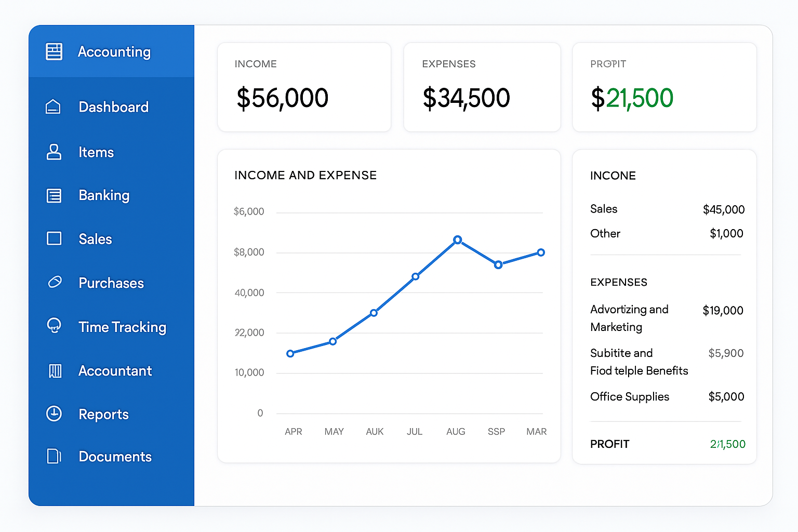Click the $34,500 expenses total
The image size is (798, 532).
[x=466, y=98]
